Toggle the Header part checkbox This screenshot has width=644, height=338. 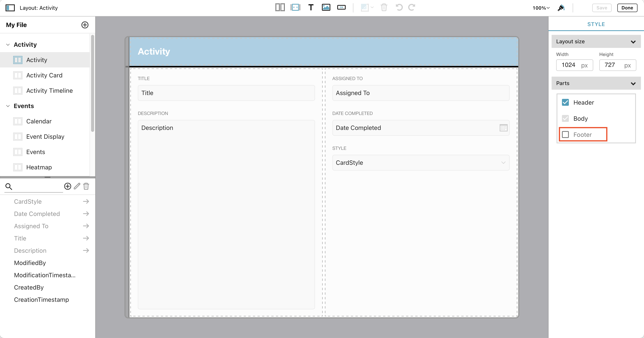565,103
